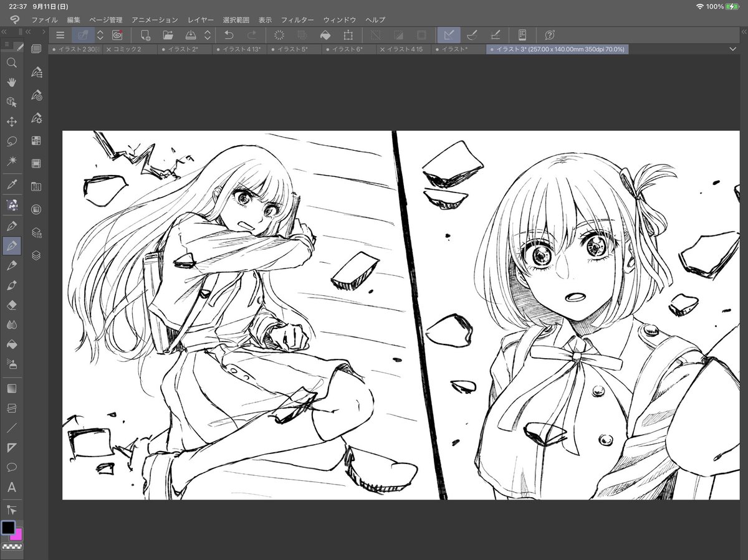Expand the up-down arrows beside the pen toggle
The height and width of the screenshot is (560, 748).
pyautogui.click(x=100, y=35)
